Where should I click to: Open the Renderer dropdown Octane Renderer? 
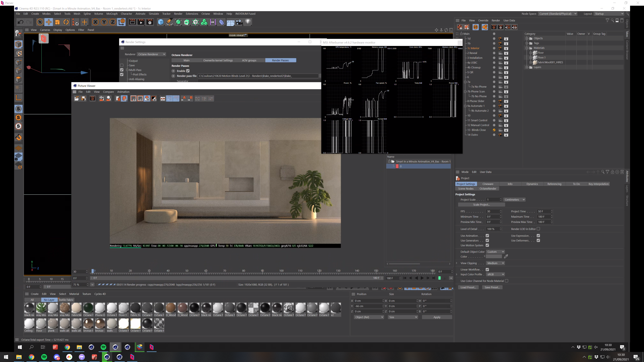click(x=151, y=54)
